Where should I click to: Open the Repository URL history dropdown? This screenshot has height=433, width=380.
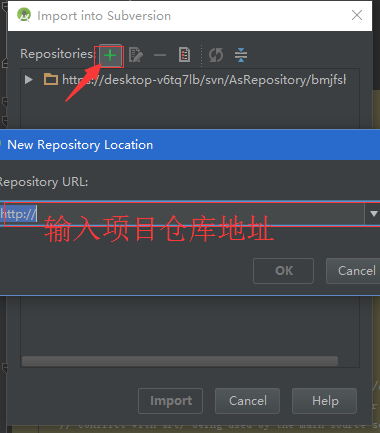tap(373, 214)
